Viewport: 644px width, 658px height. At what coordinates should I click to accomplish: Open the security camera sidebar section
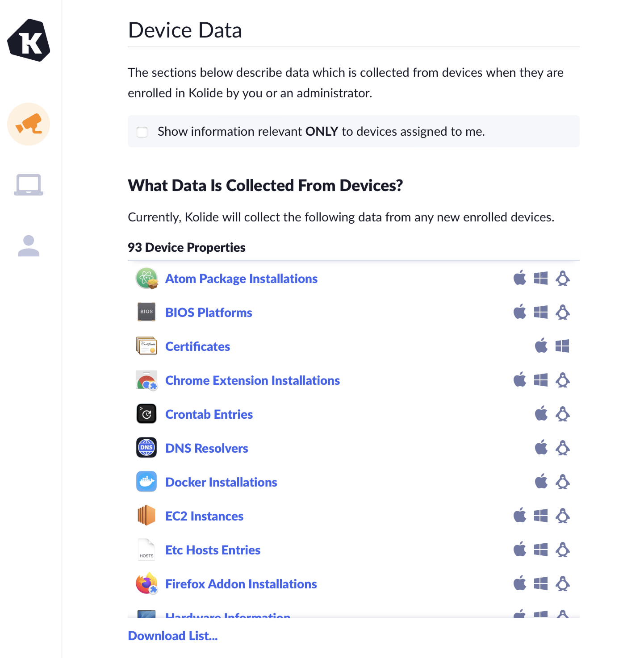point(29,124)
